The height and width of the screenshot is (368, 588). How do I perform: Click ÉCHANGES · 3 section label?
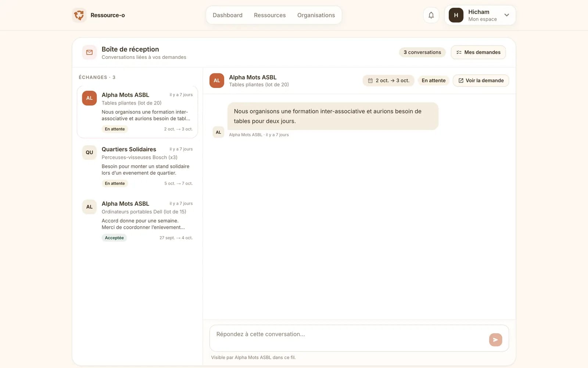(x=97, y=77)
